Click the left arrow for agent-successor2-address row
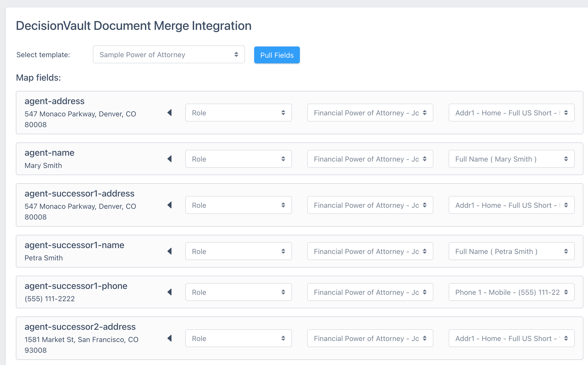Image resolution: width=588 pixels, height=365 pixels. [169, 338]
